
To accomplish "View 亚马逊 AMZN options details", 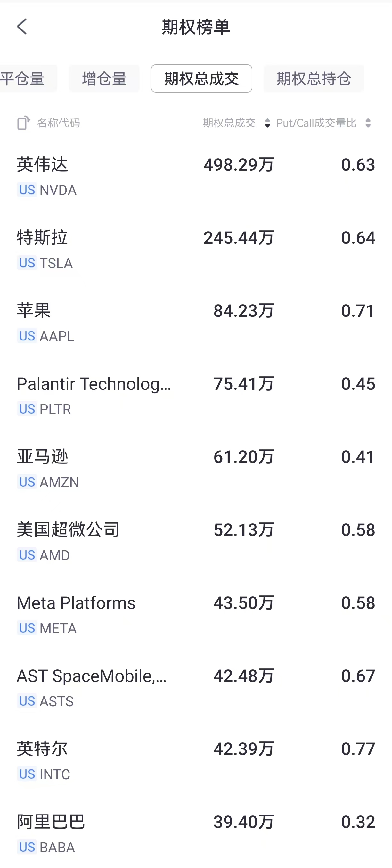I will (195, 469).
